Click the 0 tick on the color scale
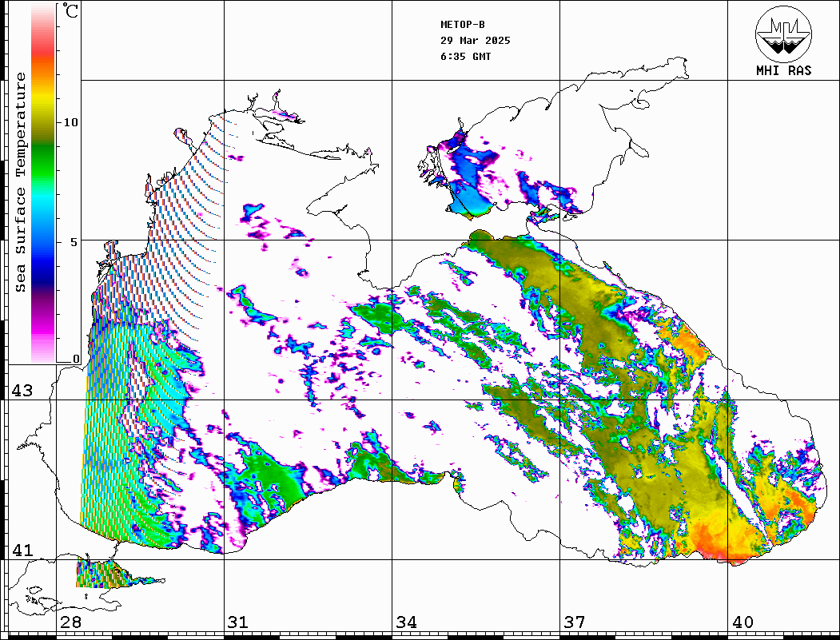The height and width of the screenshot is (640, 840). [76, 359]
